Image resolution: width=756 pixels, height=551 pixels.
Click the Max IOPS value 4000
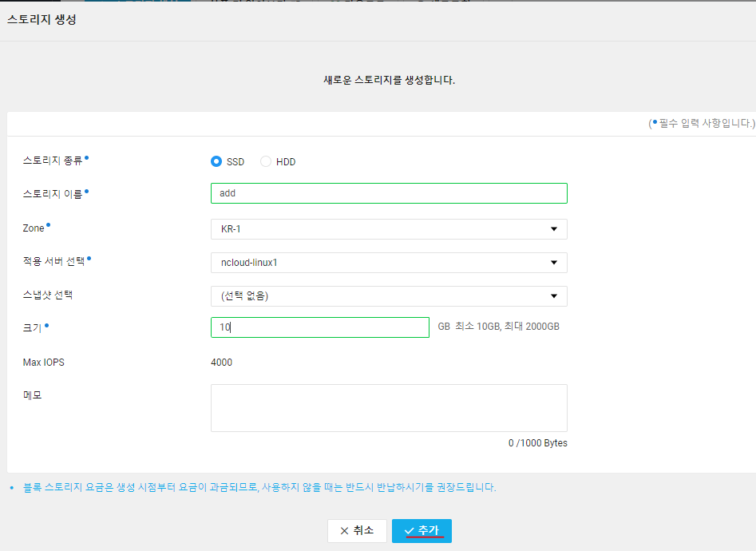coord(221,363)
